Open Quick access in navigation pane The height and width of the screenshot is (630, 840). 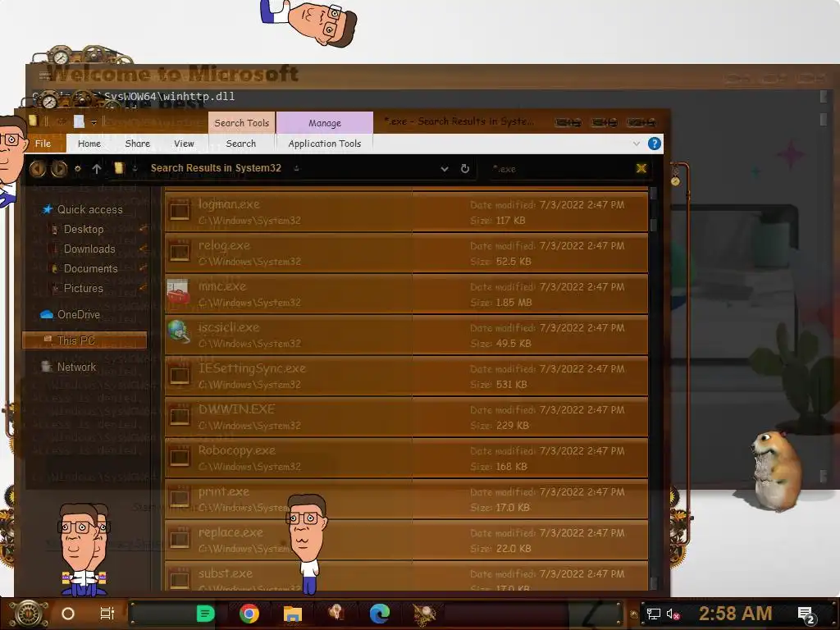point(89,209)
